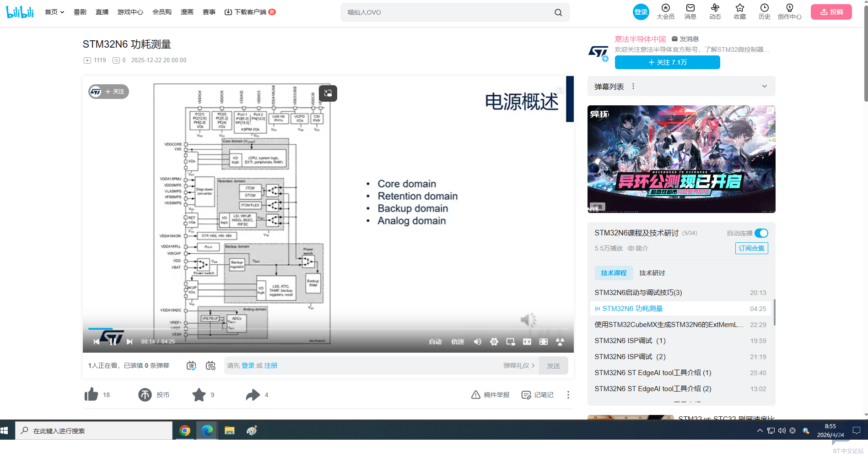The image size is (868, 458).
Task: Click the player top-right popout icon
Action: click(x=328, y=93)
